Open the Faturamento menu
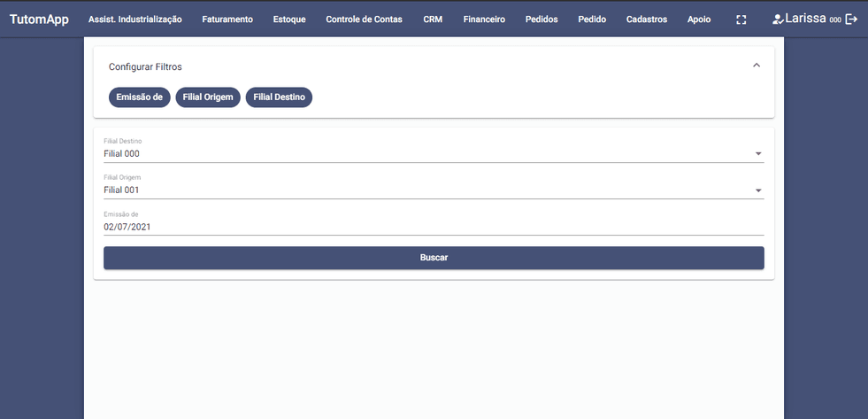 point(227,19)
